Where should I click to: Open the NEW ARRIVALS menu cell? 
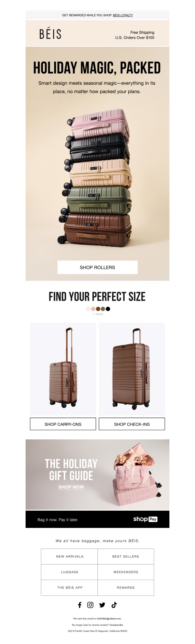(x=69, y=556)
